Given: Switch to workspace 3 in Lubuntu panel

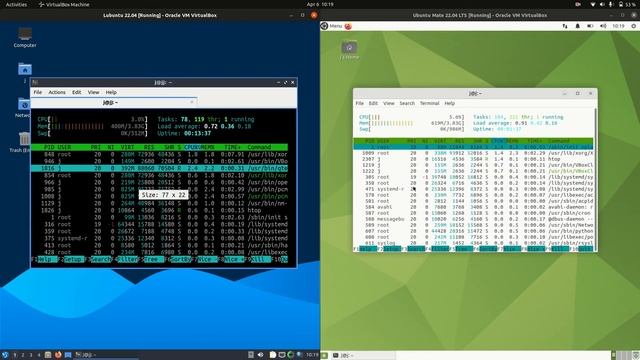Looking at the screenshot, I should (x=31, y=355).
